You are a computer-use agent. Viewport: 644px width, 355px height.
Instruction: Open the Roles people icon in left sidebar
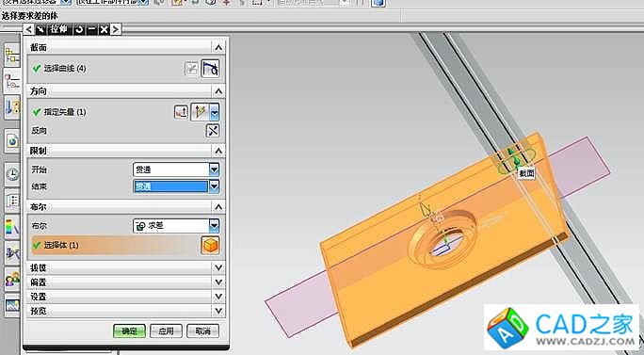[12, 280]
